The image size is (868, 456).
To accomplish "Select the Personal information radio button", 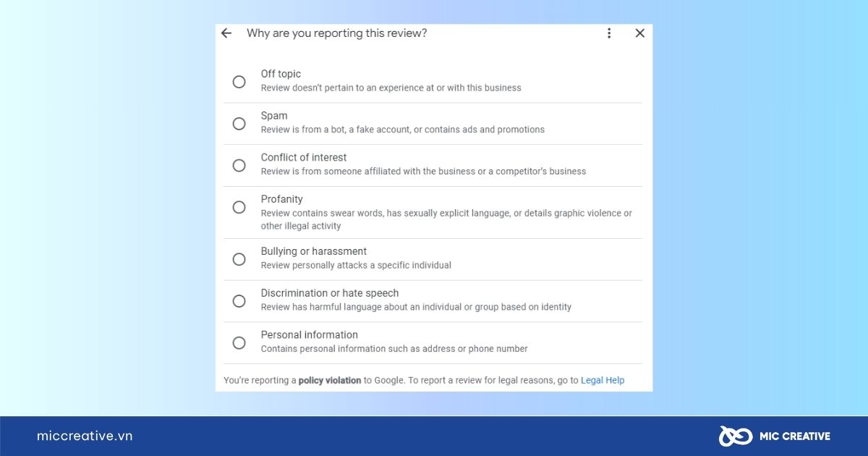I will point(239,343).
